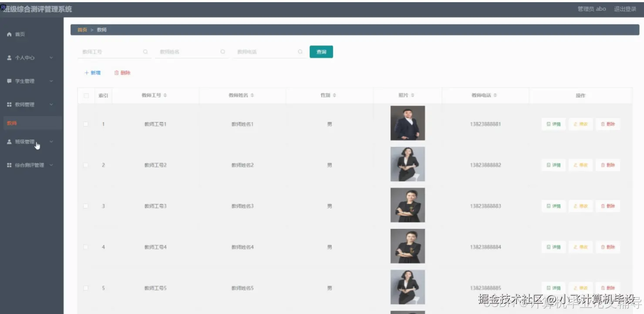Click 修改 for 教师工号2

pyautogui.click(x=581, y=165)
